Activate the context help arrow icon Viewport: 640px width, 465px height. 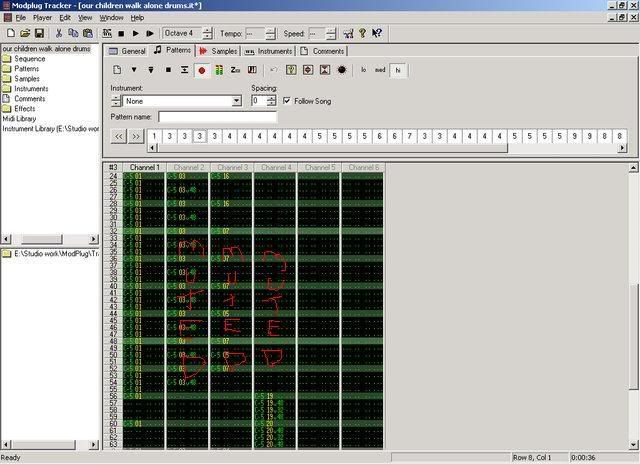377,33
